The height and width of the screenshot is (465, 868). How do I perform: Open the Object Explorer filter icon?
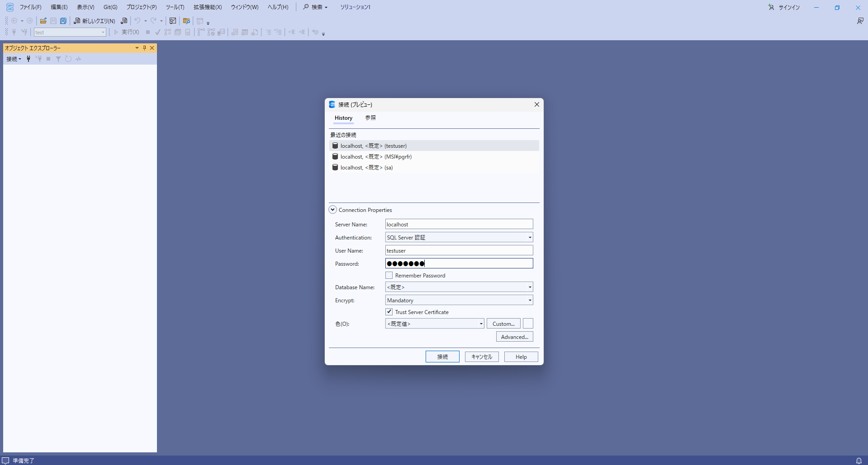pos(58,59)
